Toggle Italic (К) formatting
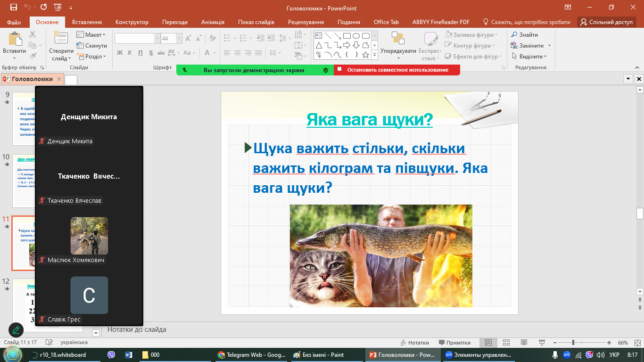 [x=130, y=53]
